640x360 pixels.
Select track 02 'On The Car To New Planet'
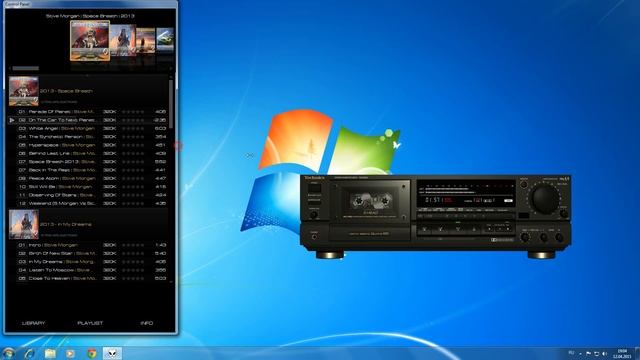click(x=88, y=120)
